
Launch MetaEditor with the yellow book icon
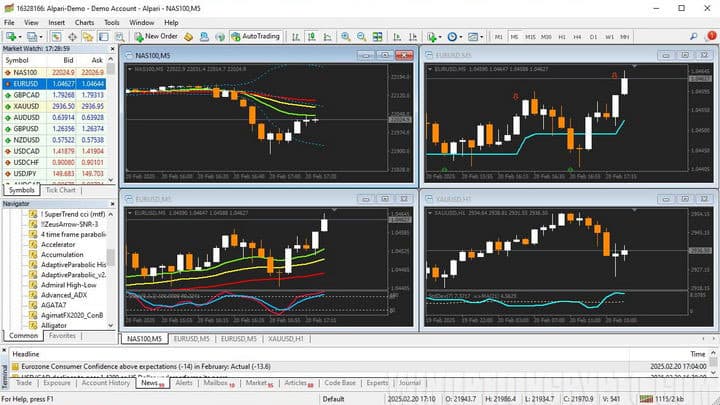(188, 37)
